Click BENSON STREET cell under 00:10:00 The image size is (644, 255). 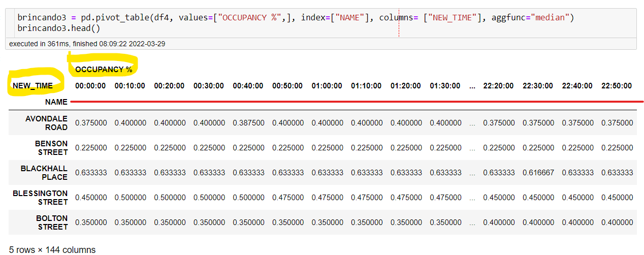(x=130, y=148)
